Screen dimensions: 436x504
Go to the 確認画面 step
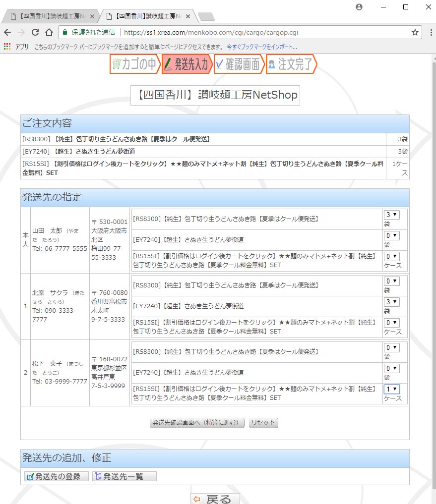[239, 64]
